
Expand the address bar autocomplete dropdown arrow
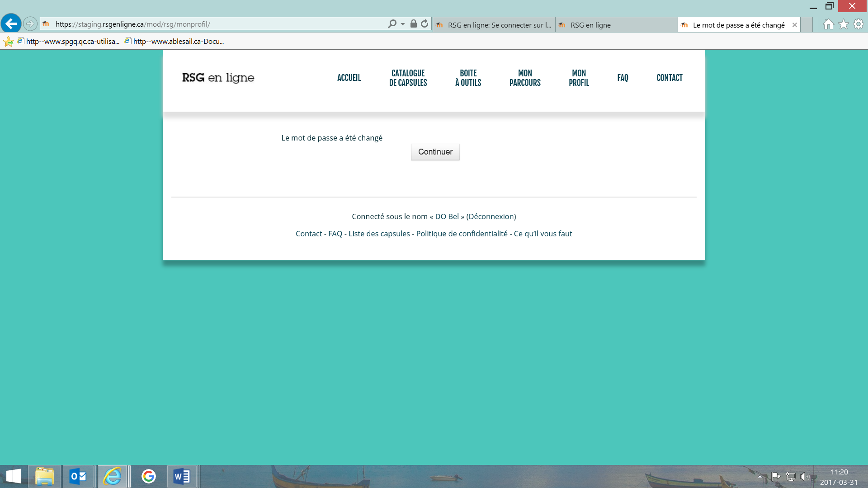coord(403,24)
